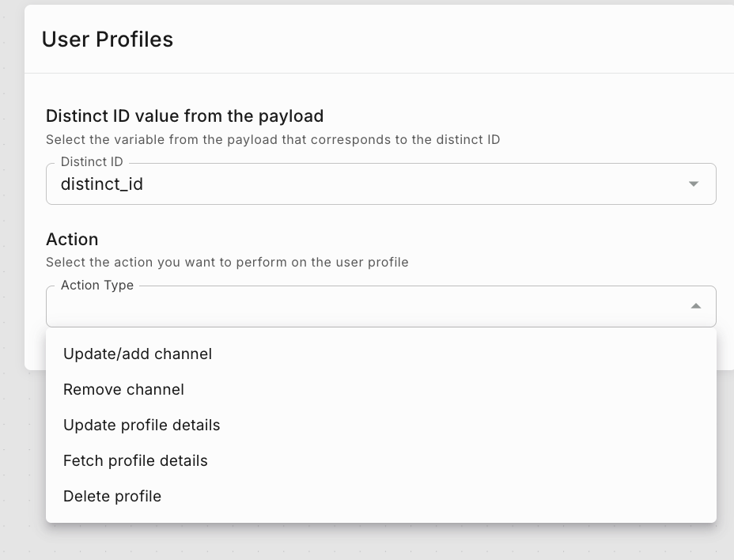Screen dimensions: 734x560
Task: Click the "Select the variable from the payload" description
Action: tap(273, 140)
